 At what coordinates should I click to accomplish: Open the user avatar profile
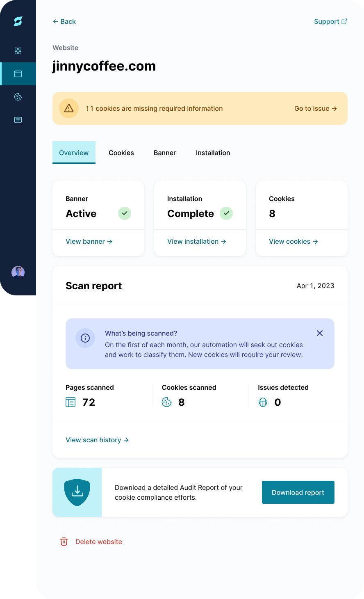pyautogui.click(x=18, y=272)
